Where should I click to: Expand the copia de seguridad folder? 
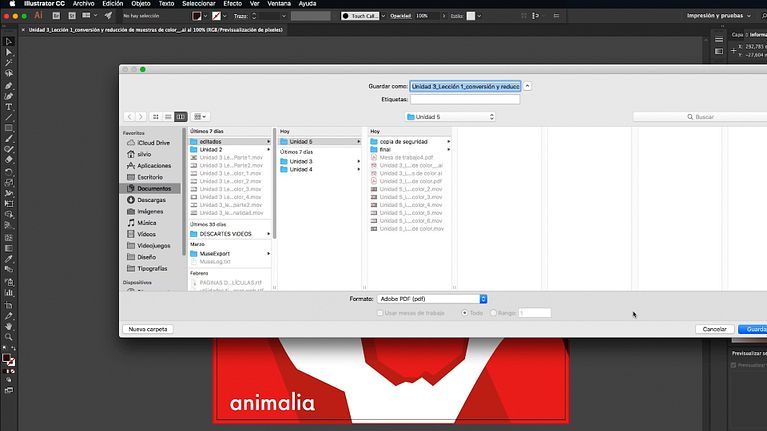pos(449,142)
